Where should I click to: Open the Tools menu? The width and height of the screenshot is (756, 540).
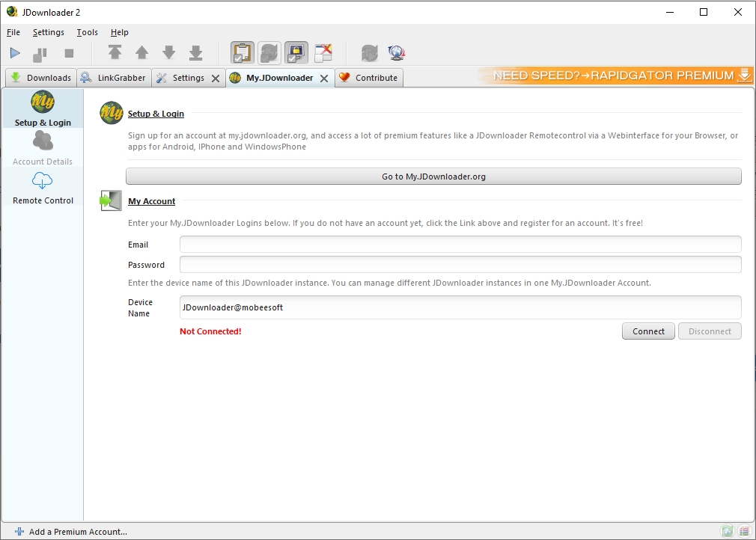point(88,32)
